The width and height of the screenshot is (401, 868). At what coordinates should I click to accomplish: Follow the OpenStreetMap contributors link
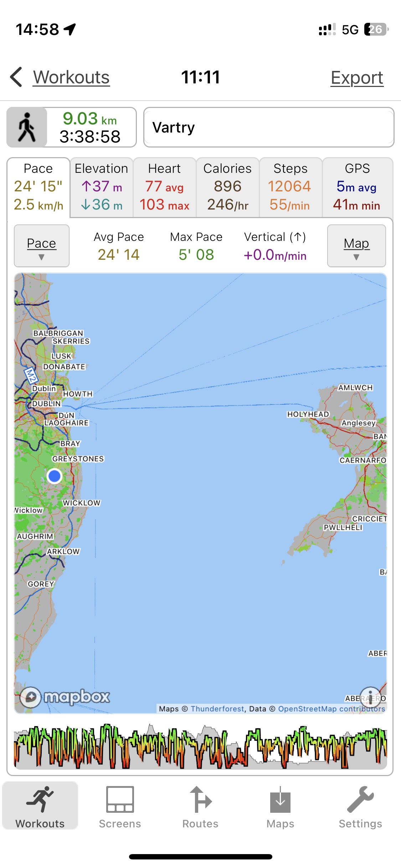tap(331, 709)
